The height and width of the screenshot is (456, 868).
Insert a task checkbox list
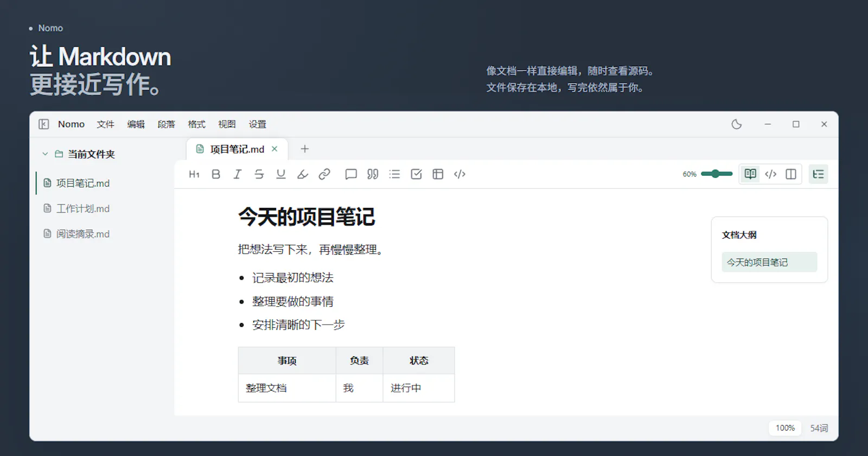(416, 174)
